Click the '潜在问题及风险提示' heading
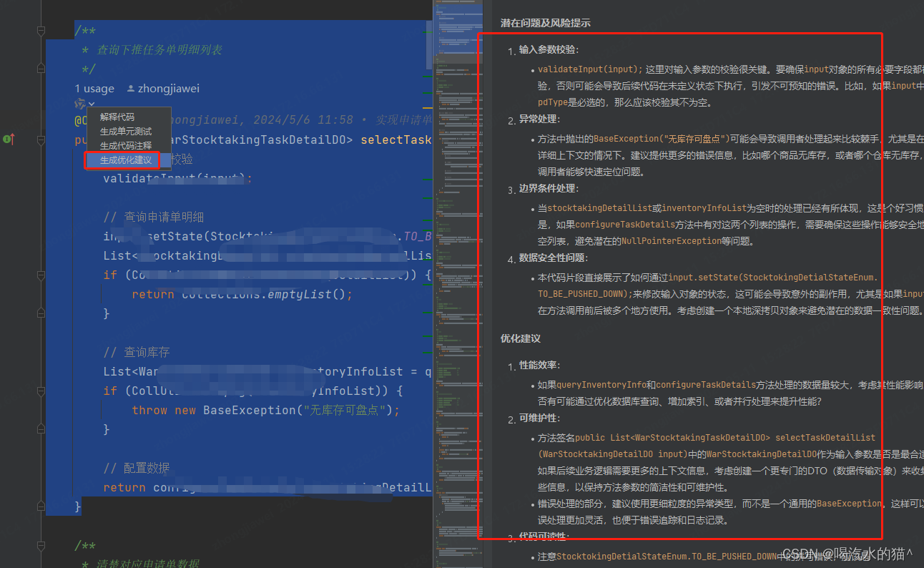This screenshot has width=924, height=568. tap(546, 23)
